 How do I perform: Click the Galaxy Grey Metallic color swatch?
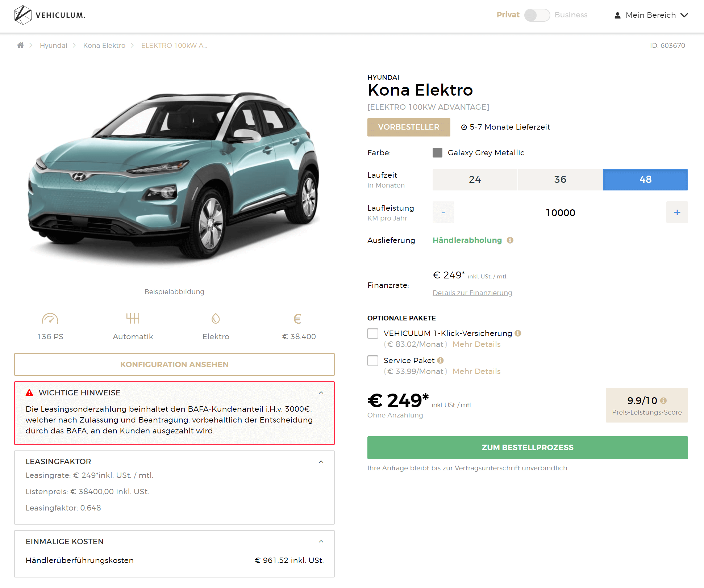[438, 153]
